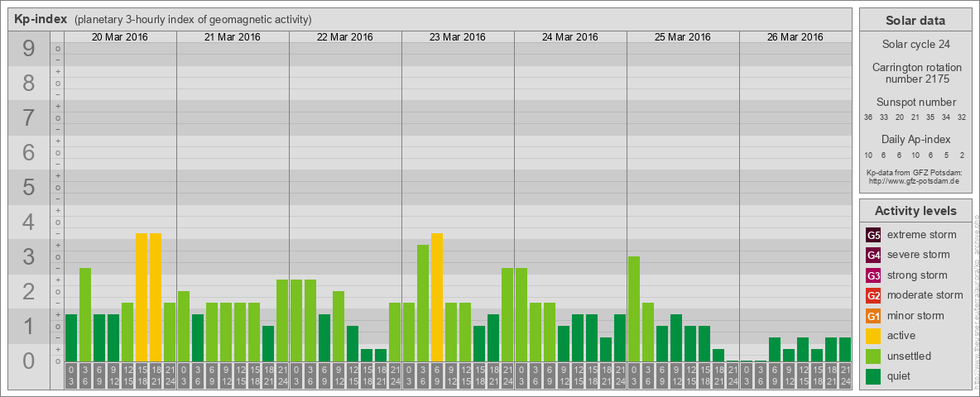Viewport: 980px width, 397px height.
Task: Click the 'quiet' legend label
Action: point(900,375)
